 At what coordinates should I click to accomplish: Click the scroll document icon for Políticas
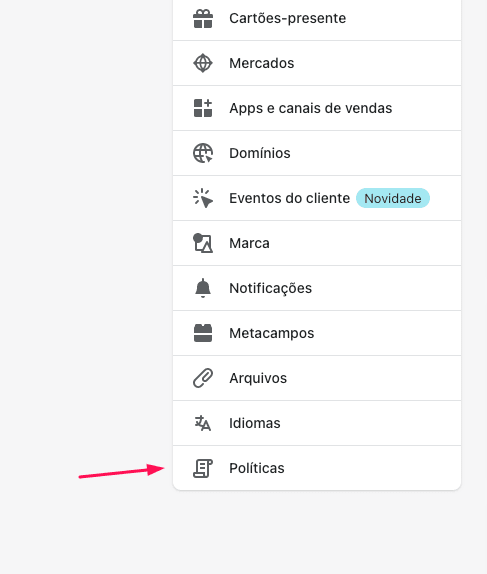click(x=203, y=468)
